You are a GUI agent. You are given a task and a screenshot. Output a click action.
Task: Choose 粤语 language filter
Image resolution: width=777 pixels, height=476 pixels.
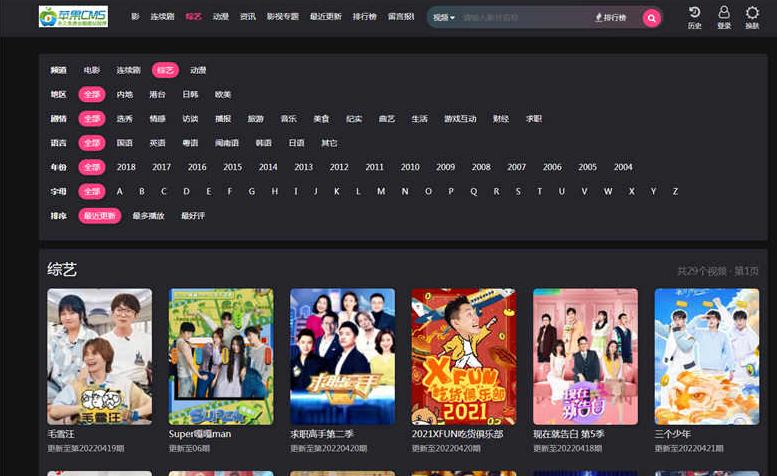pyautogui.click(x=189, y=143)
